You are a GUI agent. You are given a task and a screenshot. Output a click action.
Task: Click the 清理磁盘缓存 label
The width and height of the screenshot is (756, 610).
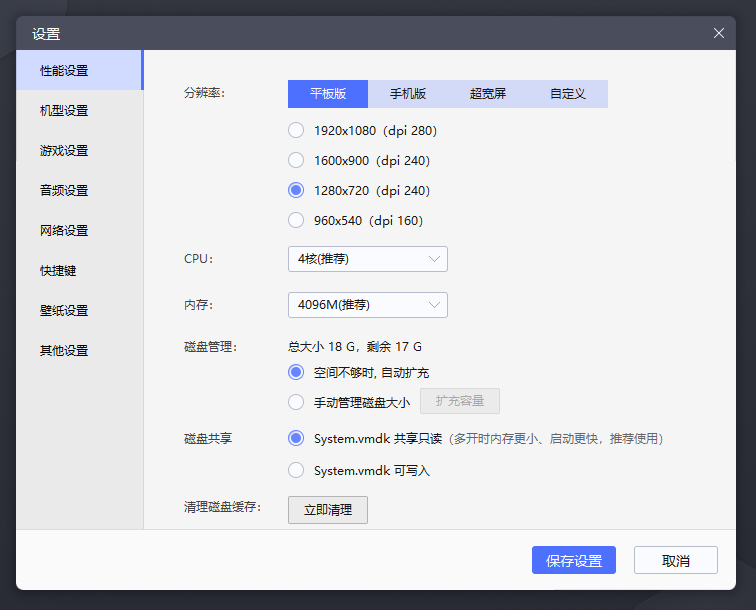click(x=222, y=507)
